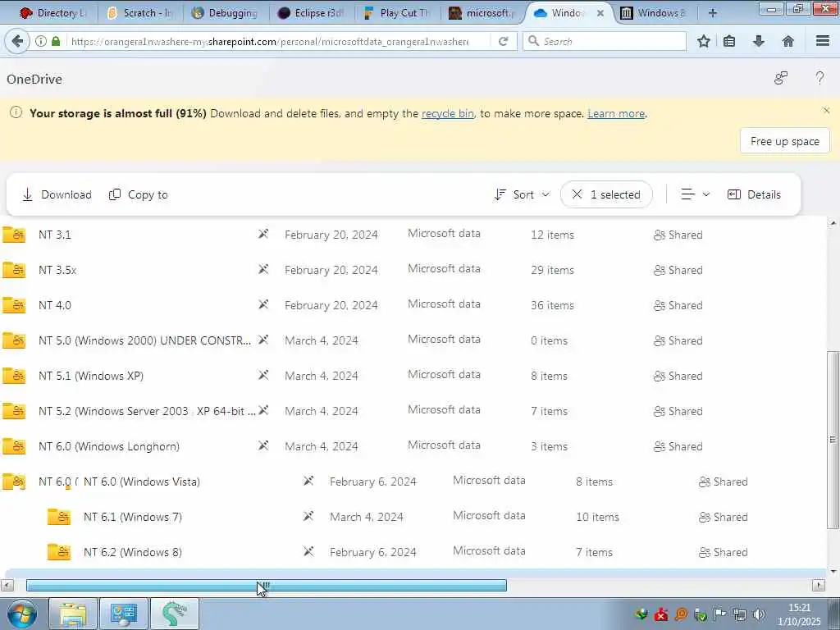Switch to the Windows 8 tab
This screenshot has width=840, height=630.
click(x=654, y=13)
